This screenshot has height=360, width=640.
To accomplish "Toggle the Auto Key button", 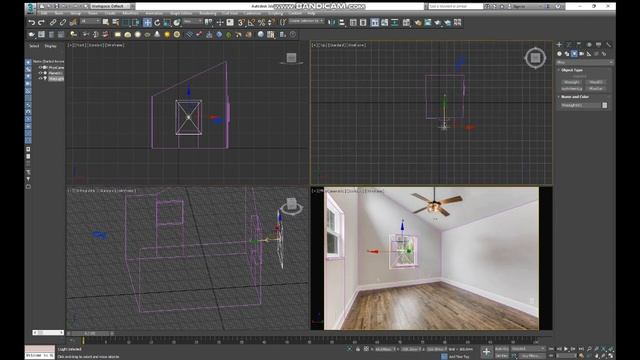I will tap(501, 349).
